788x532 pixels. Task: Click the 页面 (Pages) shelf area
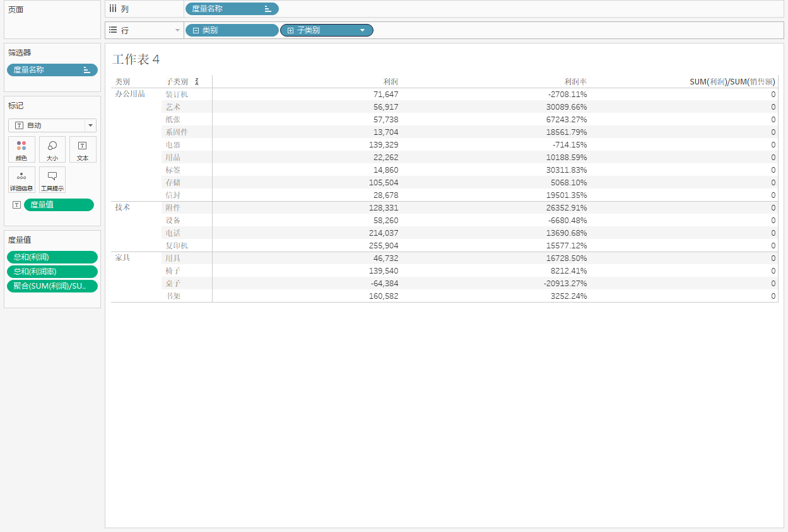[52, 20]
